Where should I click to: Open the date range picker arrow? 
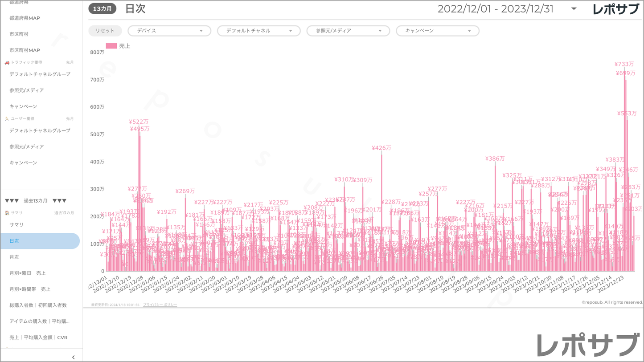pyautogui.click(x=574, y=9)
